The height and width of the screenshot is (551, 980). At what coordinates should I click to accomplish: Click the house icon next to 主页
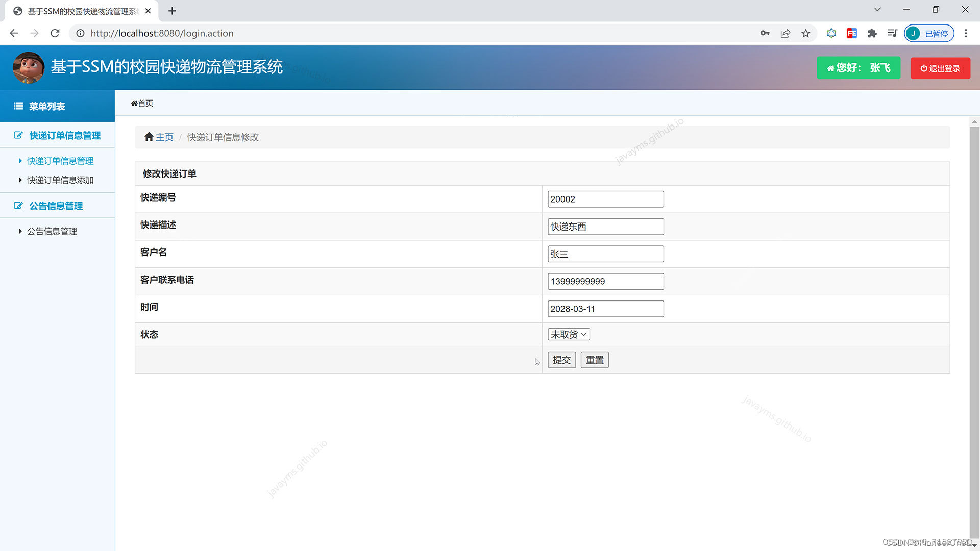[149, 136]
